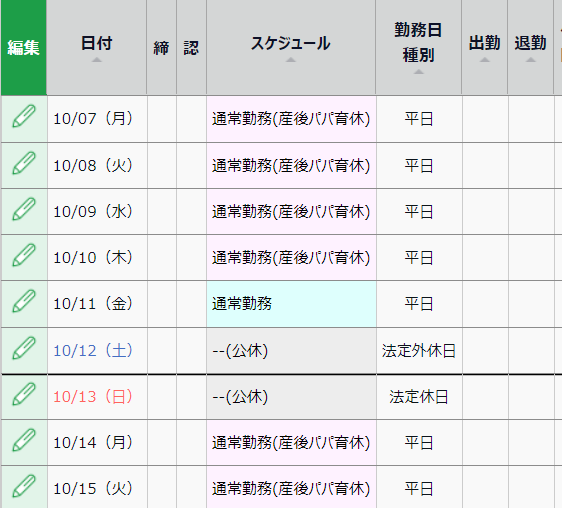Sort by the スケジュール column arrow
Viewport: 562px width, 508px height.
pyautogui.click(x=291, y=60)
